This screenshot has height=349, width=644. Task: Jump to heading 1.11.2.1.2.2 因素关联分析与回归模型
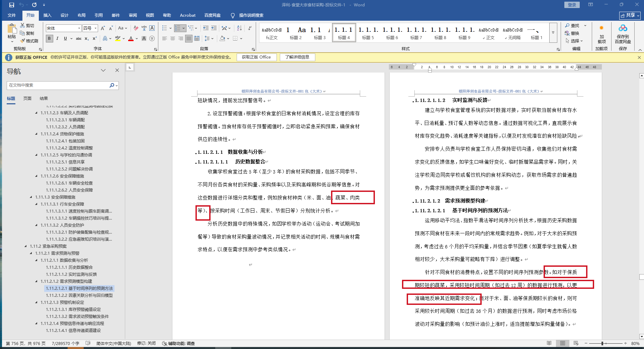[79, 296]
